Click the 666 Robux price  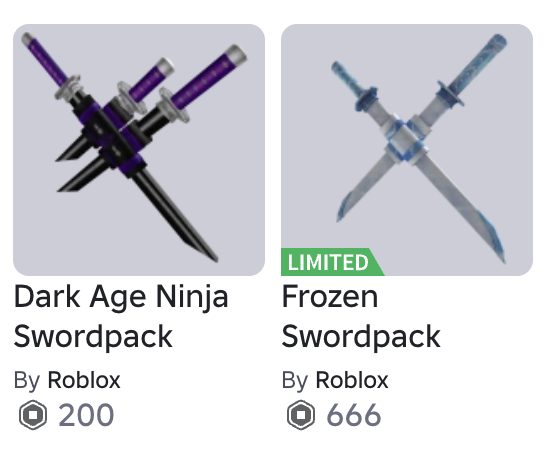354,415
